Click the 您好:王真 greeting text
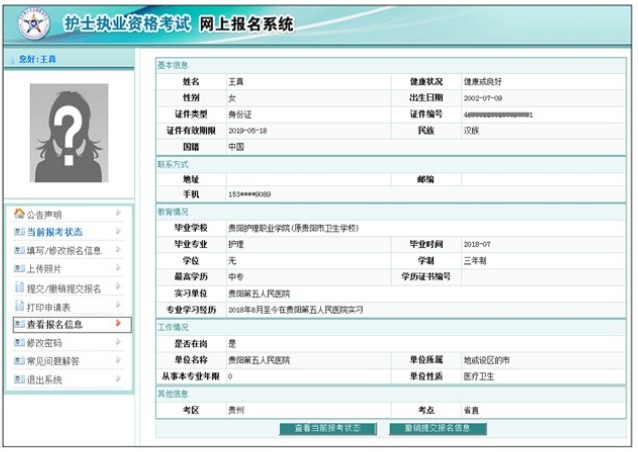638x452 pixels. tap(37, 59)
